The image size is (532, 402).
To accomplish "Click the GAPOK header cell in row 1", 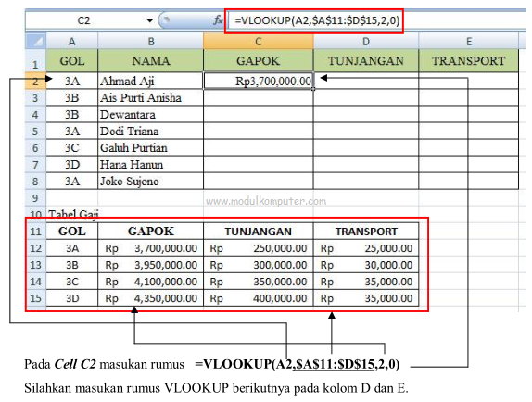I will [x=259, y=61].
